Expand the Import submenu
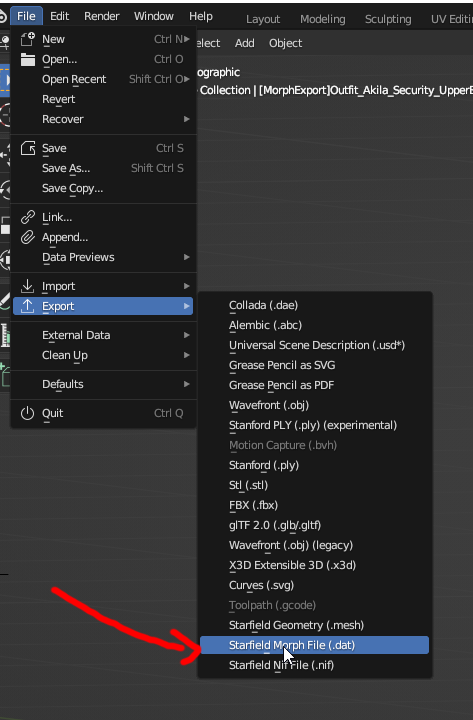This screenshot has width=473, height=720. click(x=103, y=286)
